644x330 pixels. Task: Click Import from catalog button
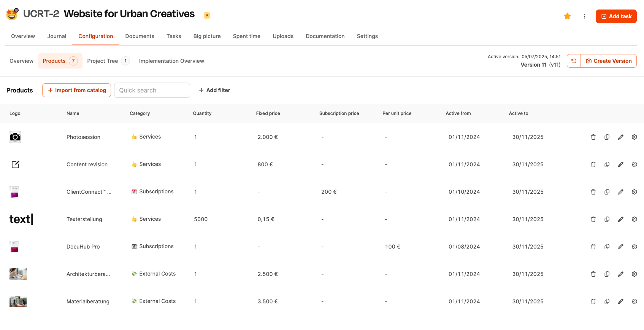click(x=76, y=90)
